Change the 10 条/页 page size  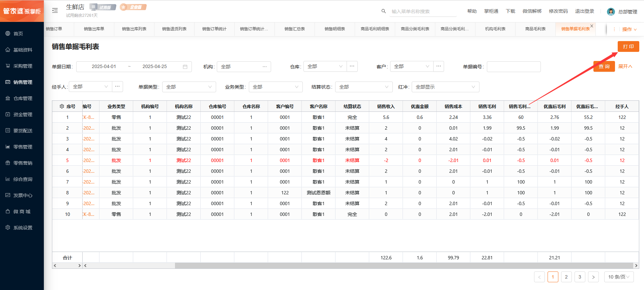619,277
